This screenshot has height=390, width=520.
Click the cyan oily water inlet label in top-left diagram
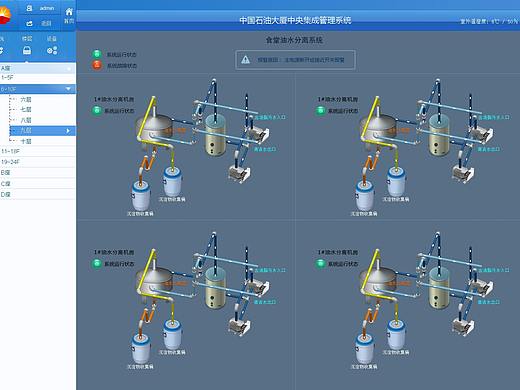pos(270,117)
